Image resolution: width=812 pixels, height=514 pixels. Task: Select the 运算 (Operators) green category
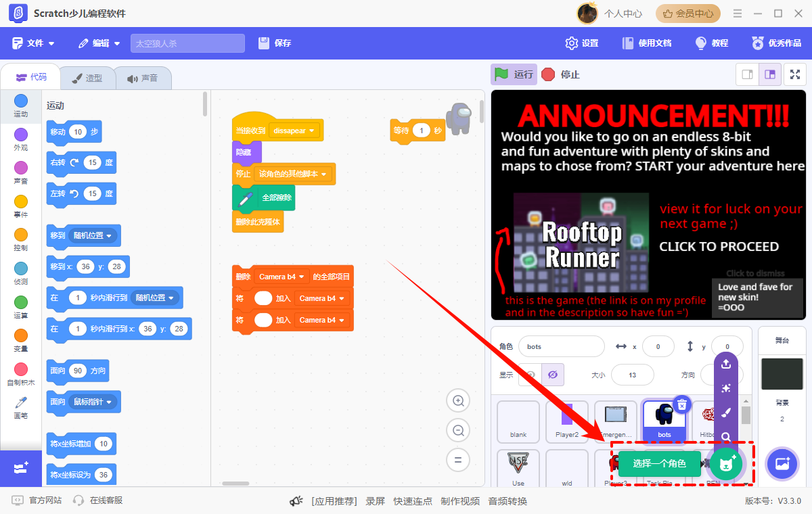click(x=21, y=306)
